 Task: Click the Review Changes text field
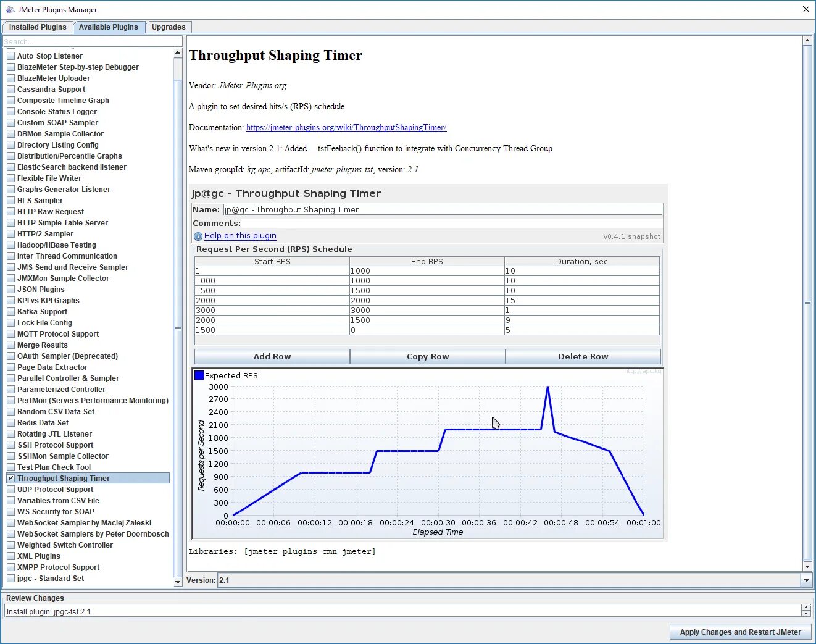coord(402,611)
